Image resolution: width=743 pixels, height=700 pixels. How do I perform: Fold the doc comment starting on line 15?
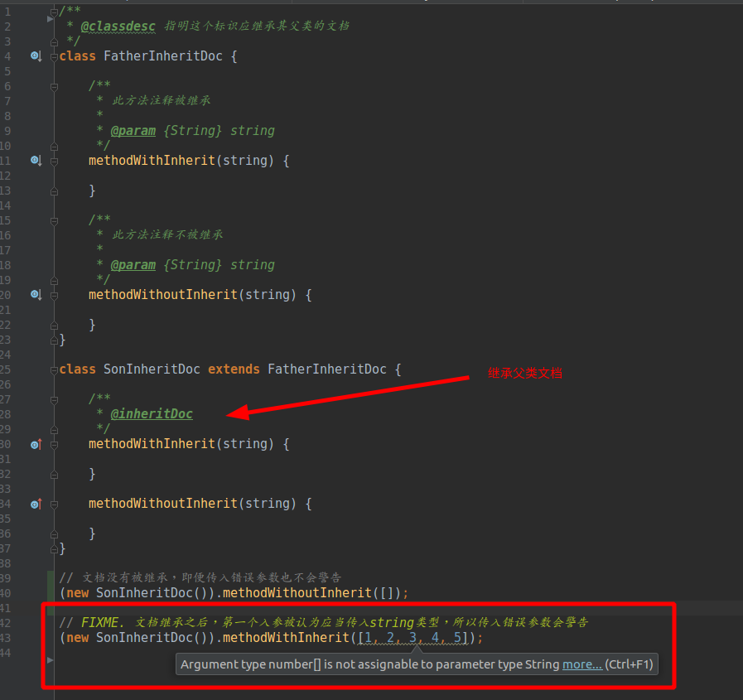pos(54,221)
